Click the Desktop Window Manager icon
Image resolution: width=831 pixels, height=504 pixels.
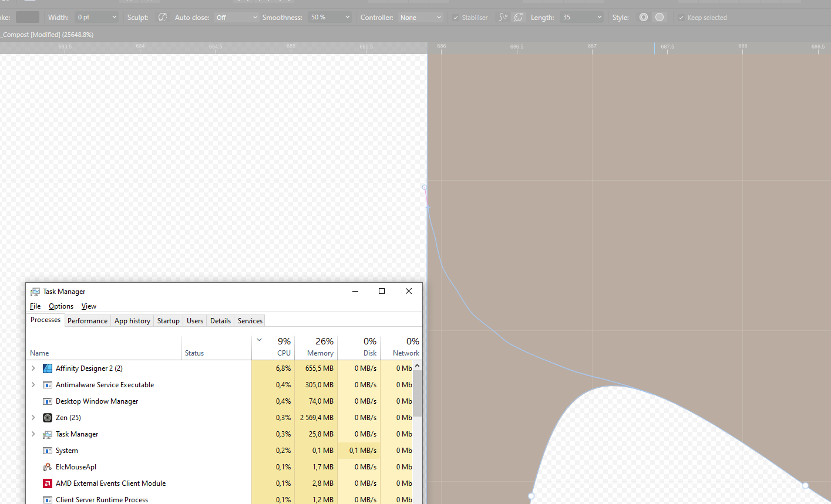pos(48,401)
